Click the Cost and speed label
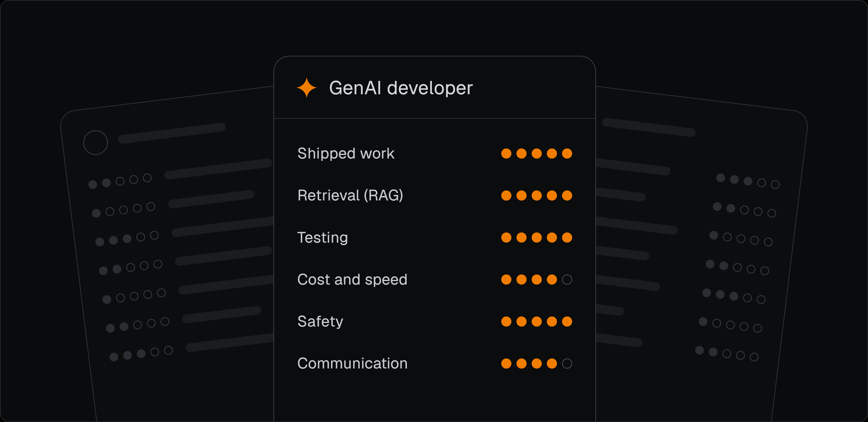Image resolution: width=868 pixels, height=422 pixels. pyautogui.click(x=352, y=280)
